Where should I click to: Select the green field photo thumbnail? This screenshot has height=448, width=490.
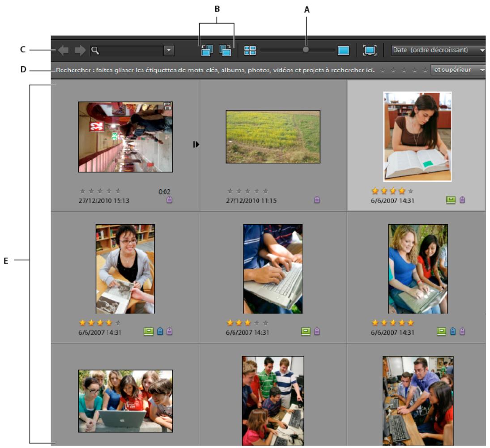click(273, 137)
